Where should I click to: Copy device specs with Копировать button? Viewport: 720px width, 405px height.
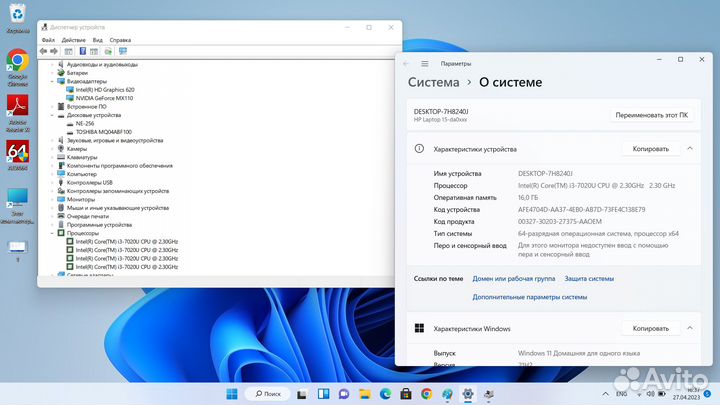click(650, 149)
